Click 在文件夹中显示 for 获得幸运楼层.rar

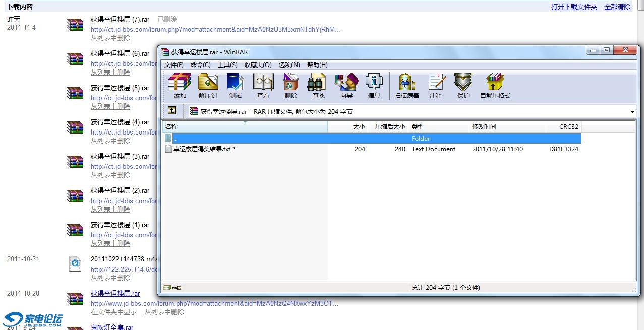[113, 312]
